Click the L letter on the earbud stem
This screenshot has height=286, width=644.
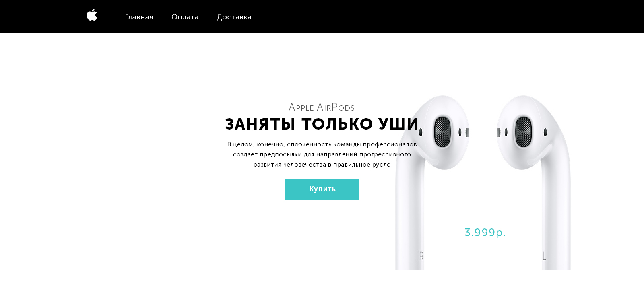tap(544, 256)
